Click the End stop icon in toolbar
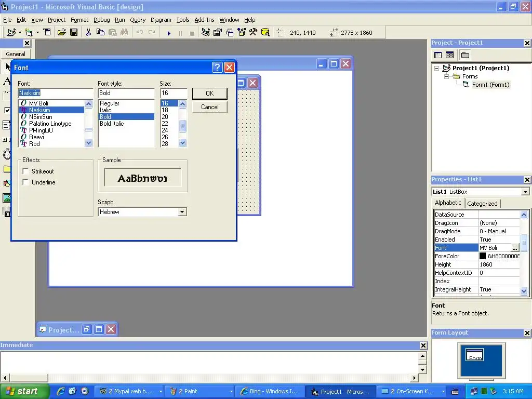 coord(192,33)
